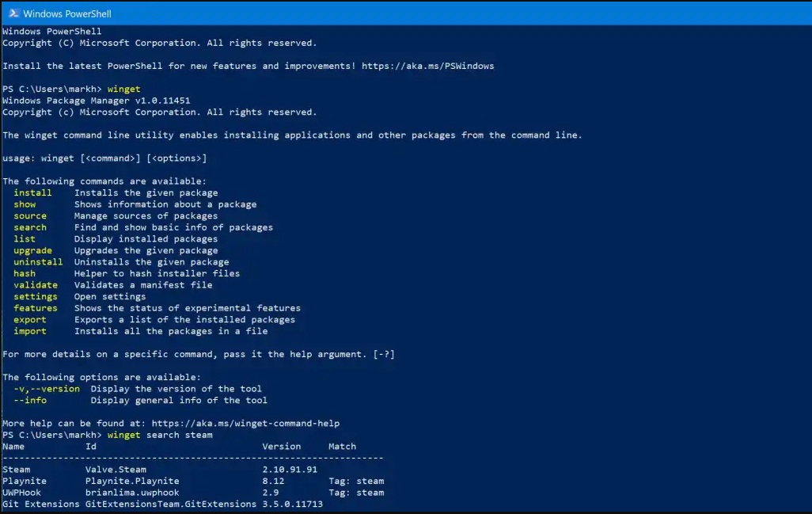
Task: Click version '3.5.0.11713' in results
Action: [x=293, y=504]
